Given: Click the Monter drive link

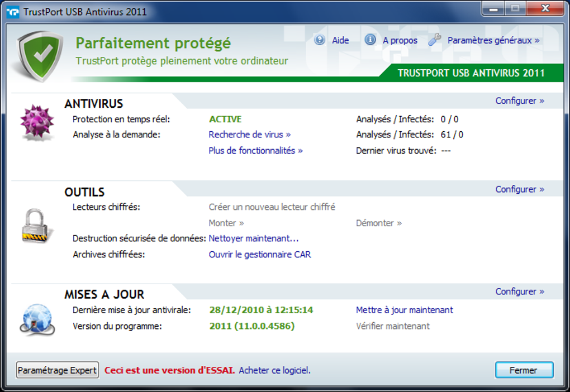Looking at the screenshot, I should pos(226,223).
